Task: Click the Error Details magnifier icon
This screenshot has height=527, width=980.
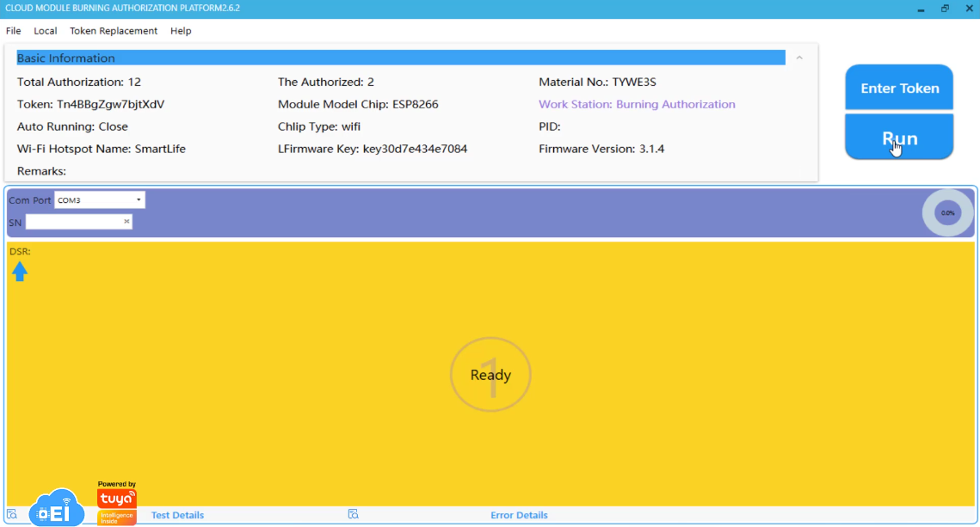Action: tap(353, 514)
